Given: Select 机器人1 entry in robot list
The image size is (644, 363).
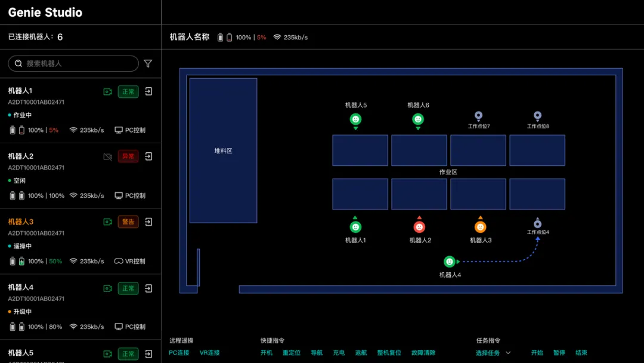Looking at the screenshot, I should [80, 110].
